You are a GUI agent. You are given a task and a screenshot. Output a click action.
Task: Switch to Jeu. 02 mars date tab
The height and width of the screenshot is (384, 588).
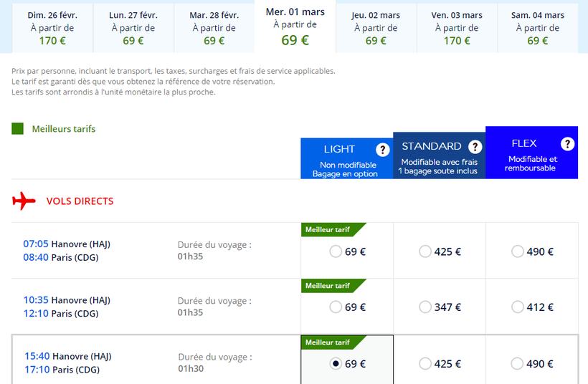tap(376, 27)
